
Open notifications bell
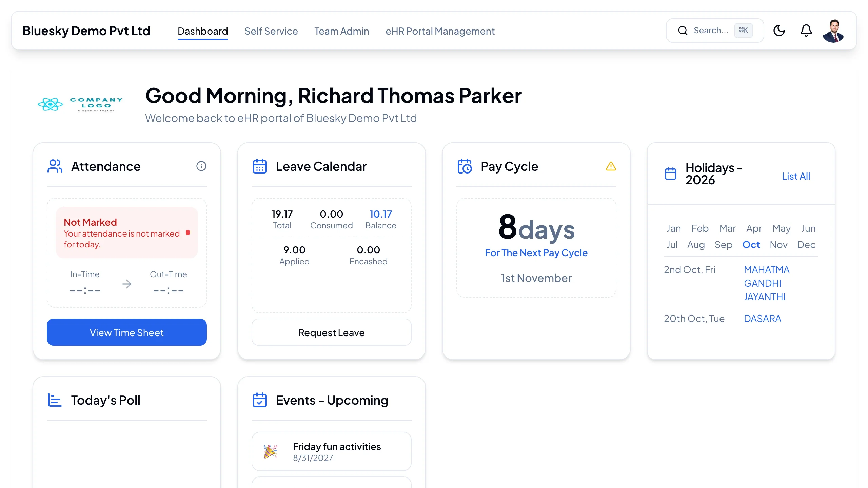tap(806, 30)
